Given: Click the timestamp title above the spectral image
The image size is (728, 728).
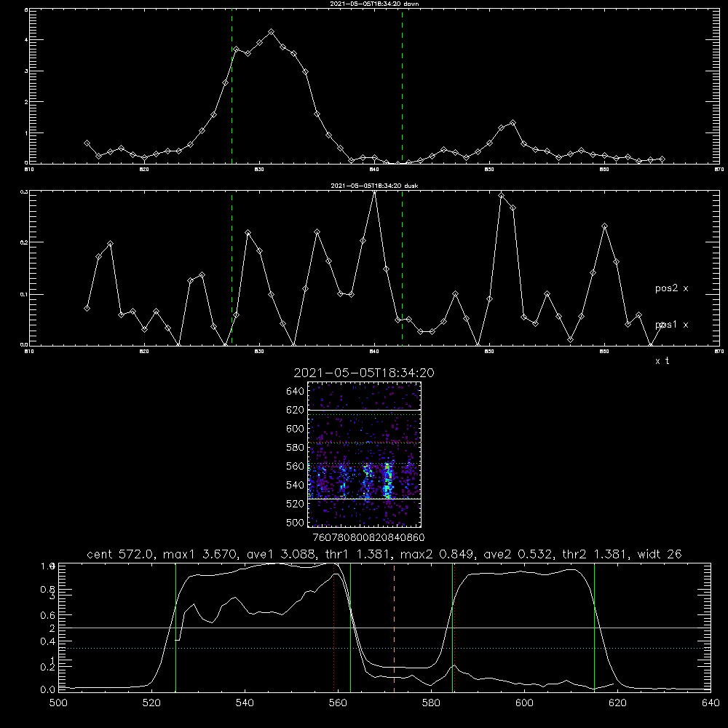Looking at the screenshot, I should [364, 373].
